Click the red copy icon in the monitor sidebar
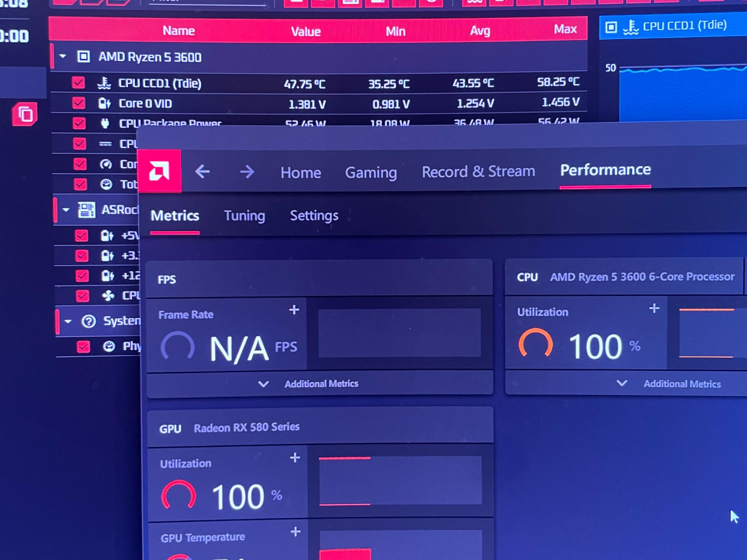The width and height of the screenshot is (747, 560). 25,114
